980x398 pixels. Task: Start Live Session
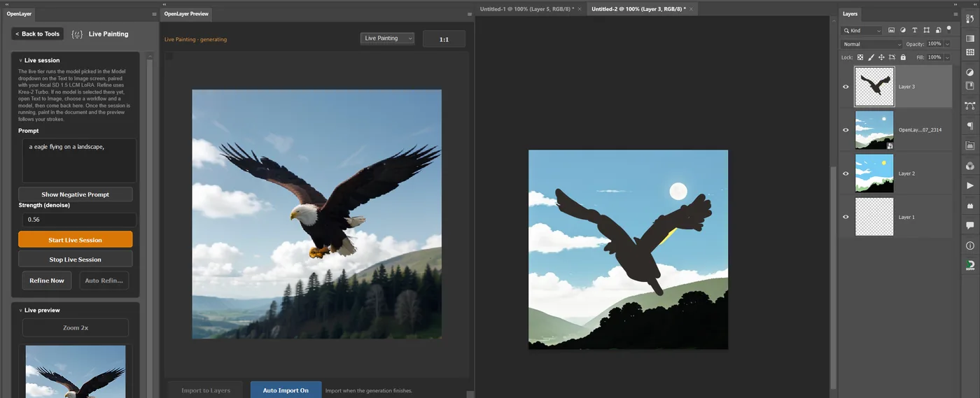(x=75, y=240)
